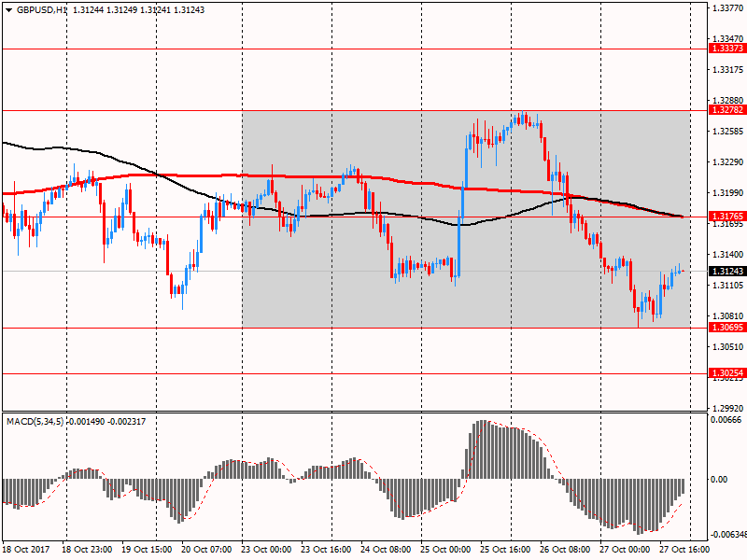Select the horizontal line at 1.33373
Screen dimensions: 747x560
click(x=355, y=49)
